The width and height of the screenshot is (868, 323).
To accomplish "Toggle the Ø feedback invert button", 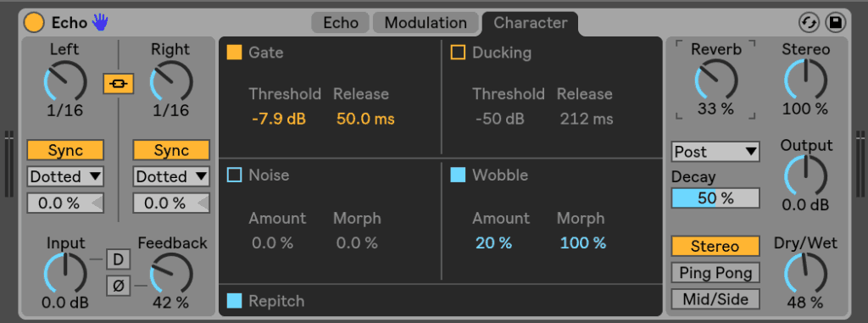I will pyautogui.click(x=118, y=286).
